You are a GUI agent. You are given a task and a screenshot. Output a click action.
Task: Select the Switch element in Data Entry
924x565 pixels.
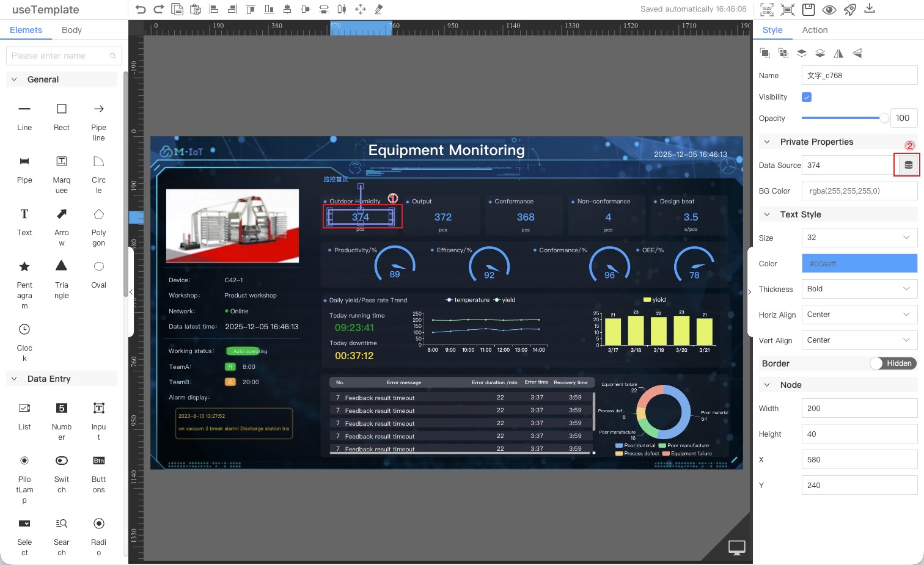click(x=61, y=465)
